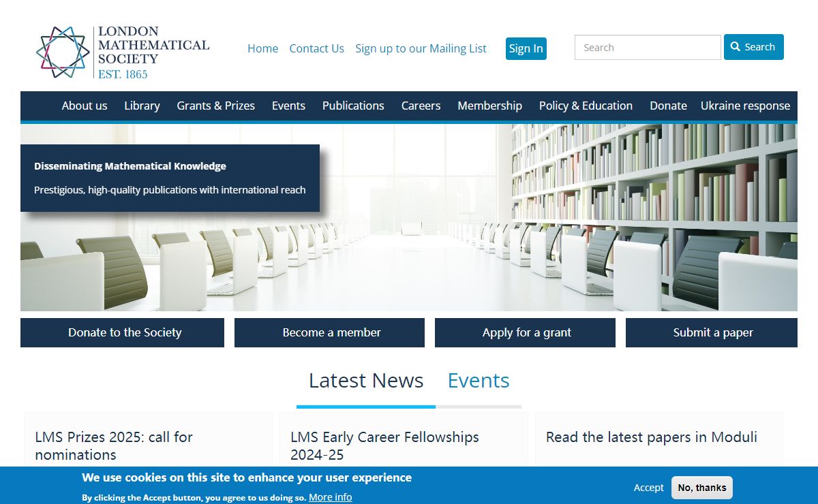Open Read the latest papers in Moduli
This screenshot has height=504, width=818.
pyautogui.click(x=652, y=437)
